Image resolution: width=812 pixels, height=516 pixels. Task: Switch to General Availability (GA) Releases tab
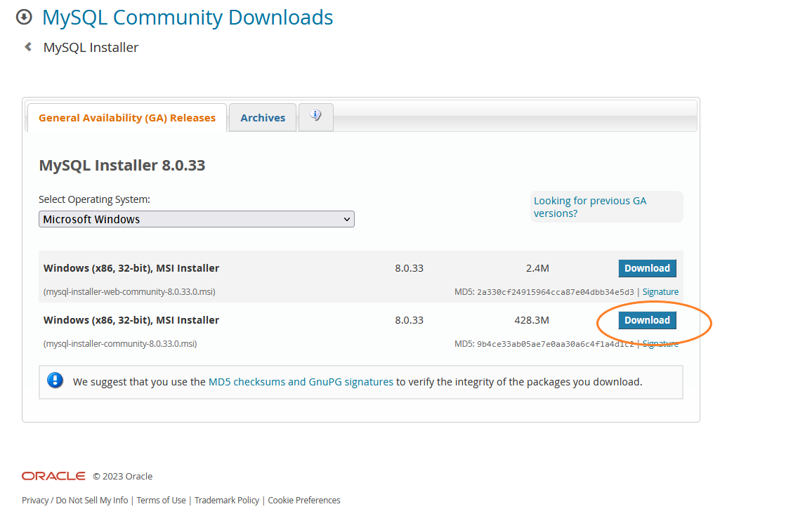pos(127,117)
